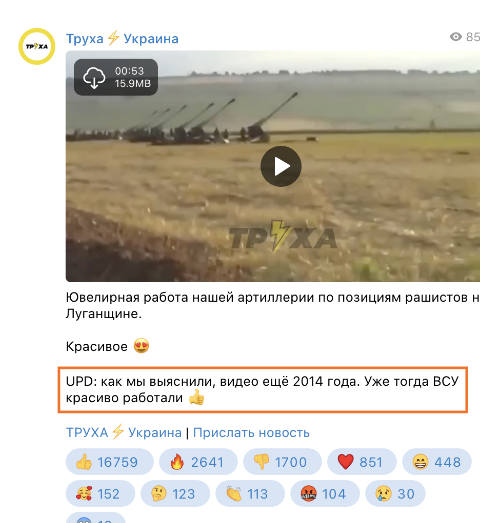Screen dimensions: 480x523
Task: Add crying face reaction 30
Action: [x=395, y=494]
